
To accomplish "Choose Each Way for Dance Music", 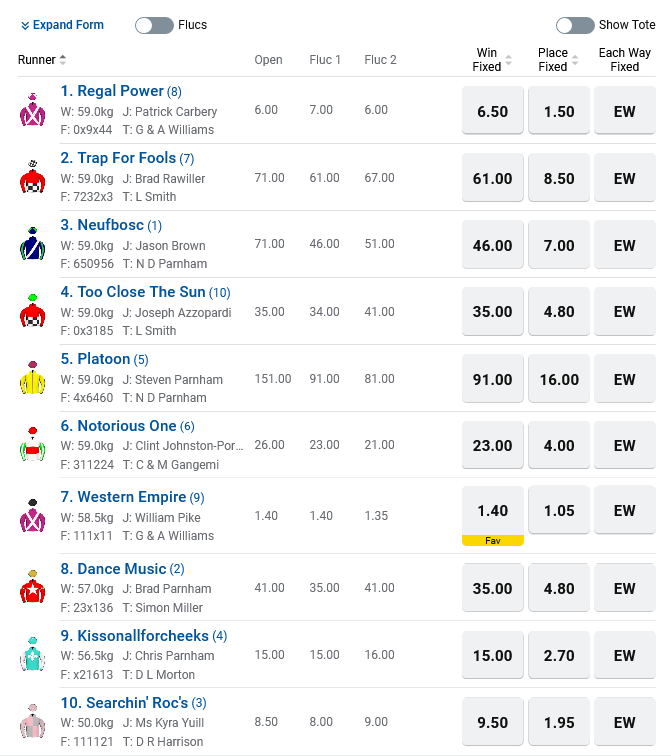I will [x=625, y=588].
